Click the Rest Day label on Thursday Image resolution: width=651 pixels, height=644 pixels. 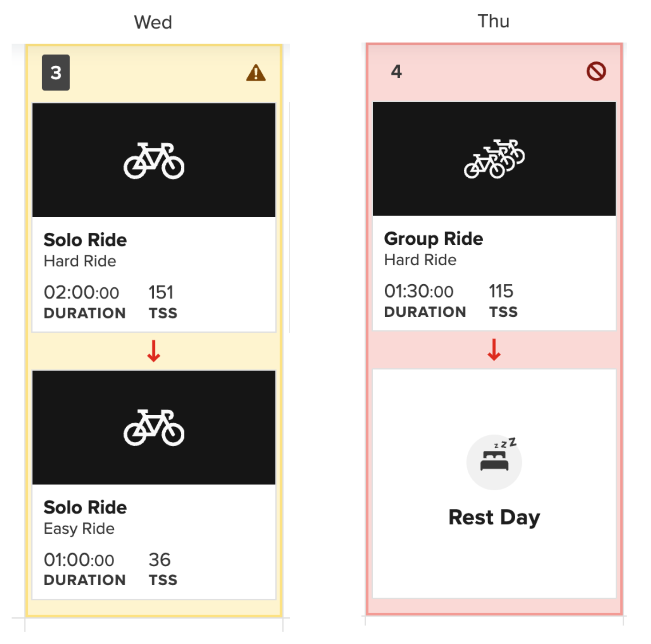(494, 518)
